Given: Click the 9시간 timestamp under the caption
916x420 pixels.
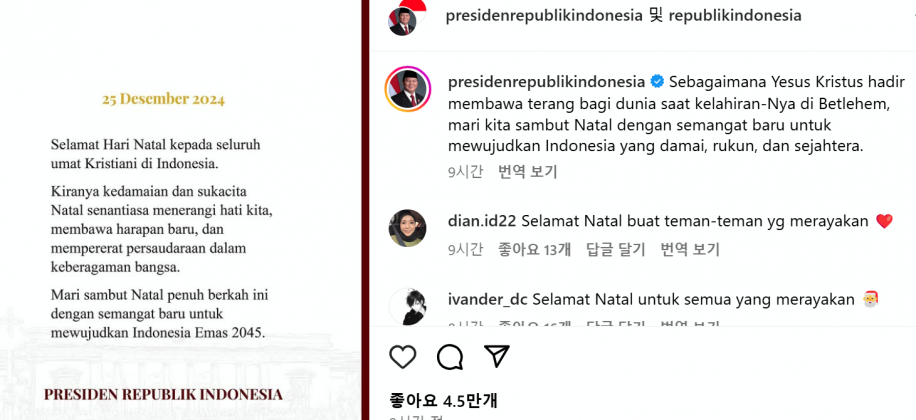Looking at the screenshot, I should click(x=466, y=172).
